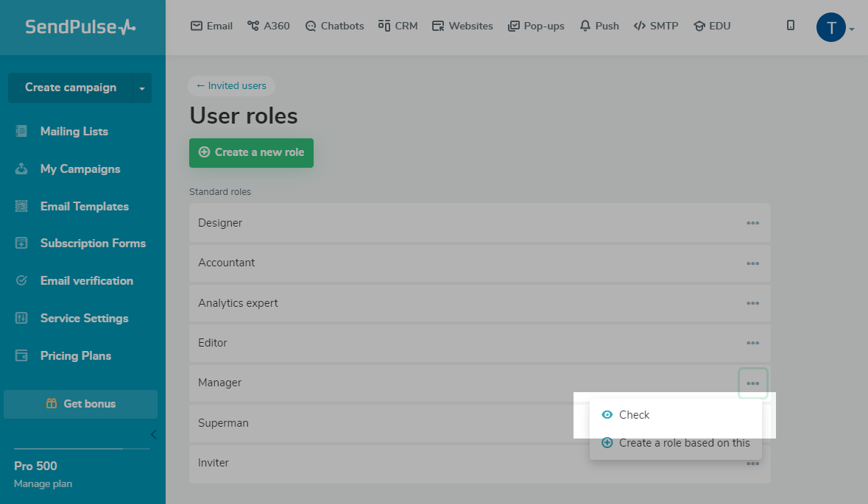Image resolution: width=868 pixels, height=504 pixels.
Task: Open Email Templates from sidebar
Action: (84, 207)
